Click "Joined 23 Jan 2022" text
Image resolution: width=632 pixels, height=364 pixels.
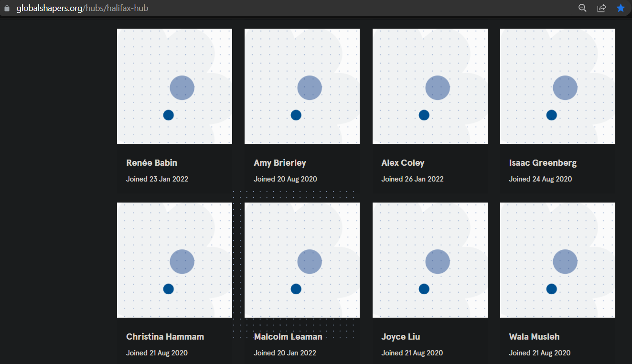[157, 179]
